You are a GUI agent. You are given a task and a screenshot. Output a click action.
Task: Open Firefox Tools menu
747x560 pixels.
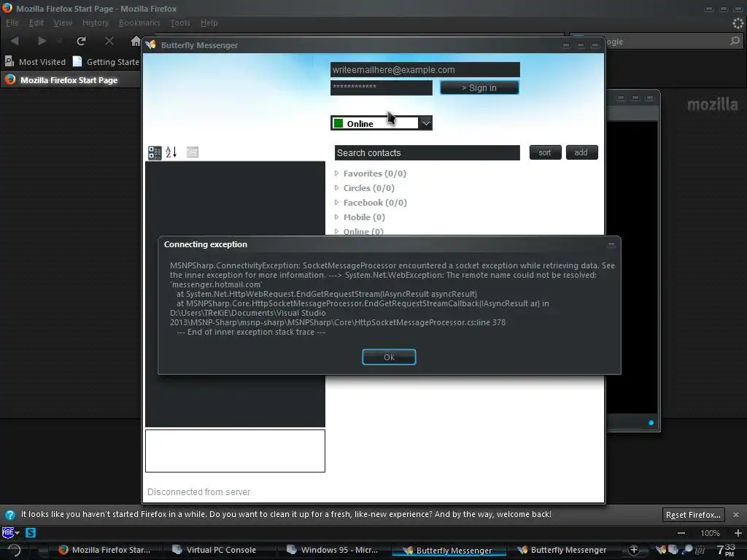(x=180, y=23)
